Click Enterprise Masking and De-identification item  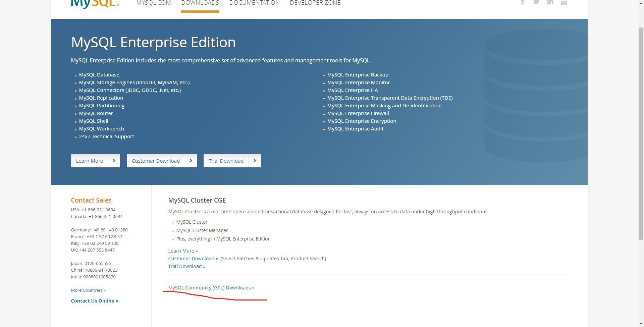[x=384, y=106]
